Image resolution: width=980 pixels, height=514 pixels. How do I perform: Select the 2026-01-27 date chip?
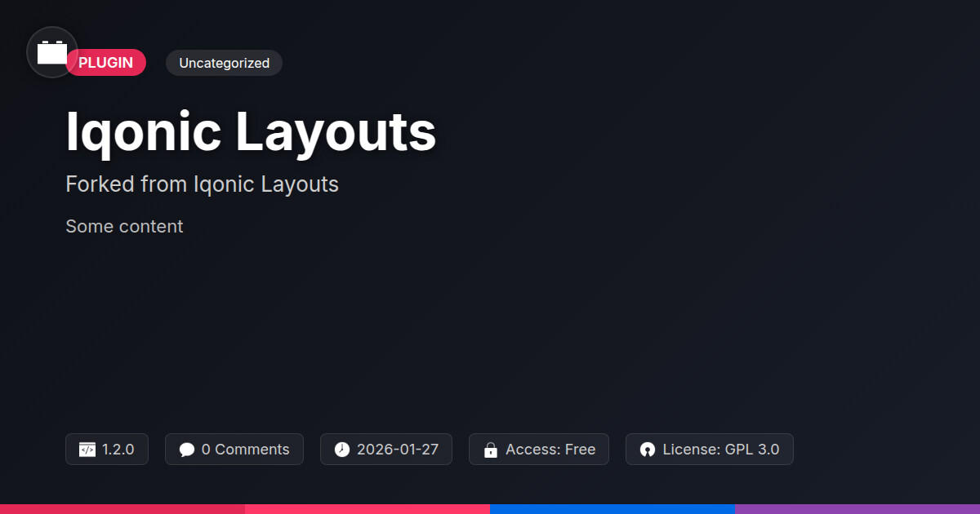tap(386, 450)
